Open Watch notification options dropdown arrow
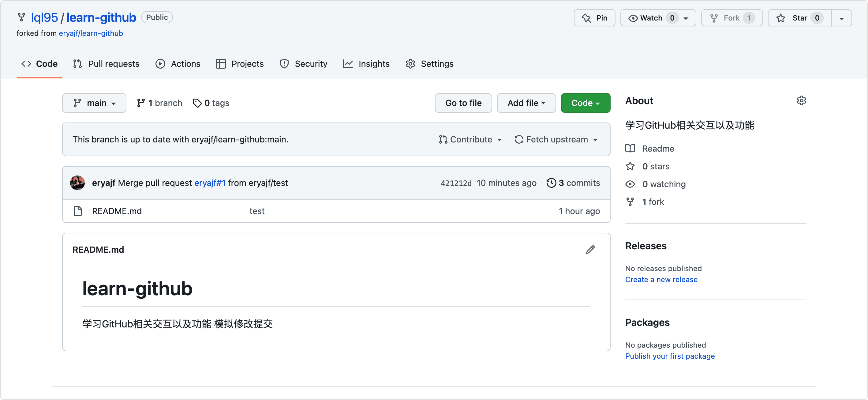Image resolution: width=868 pixels, height=400 pixels. tap(686, 18)
